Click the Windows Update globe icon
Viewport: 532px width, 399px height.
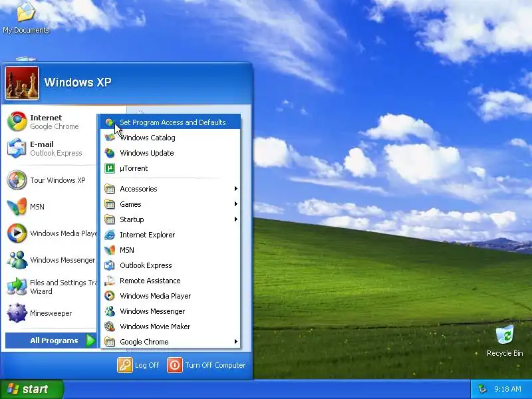pyautogui.click(x=109, y=153)
